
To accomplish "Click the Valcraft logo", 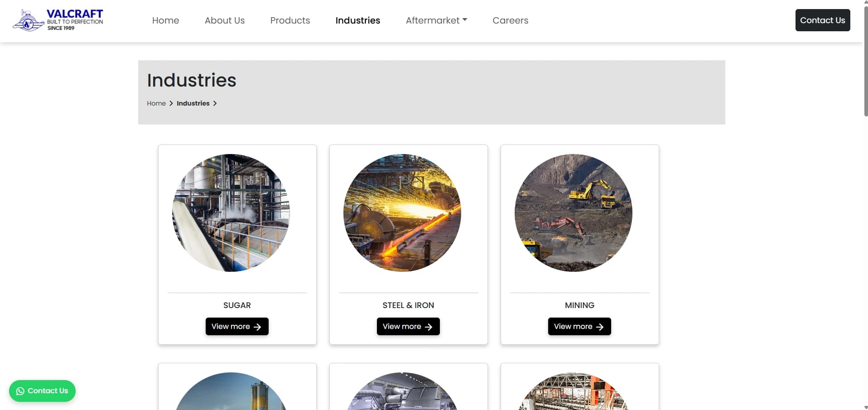I will (58, 20).
